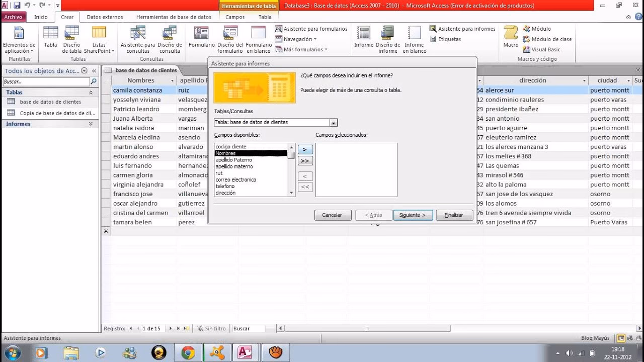Viewport: 644px width, 362px height.
Task: Open Google Chrome from taskbar
Action: pos(188,352)
